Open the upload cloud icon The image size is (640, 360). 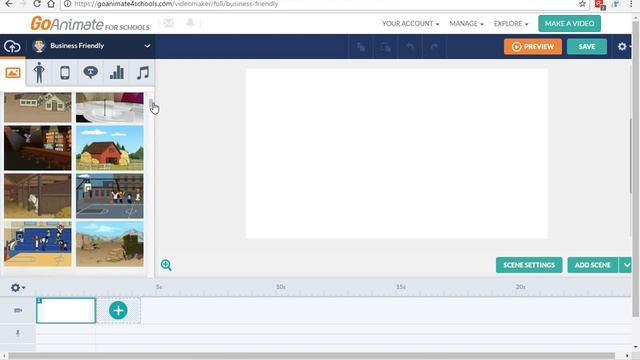click(x=12, y=46)
